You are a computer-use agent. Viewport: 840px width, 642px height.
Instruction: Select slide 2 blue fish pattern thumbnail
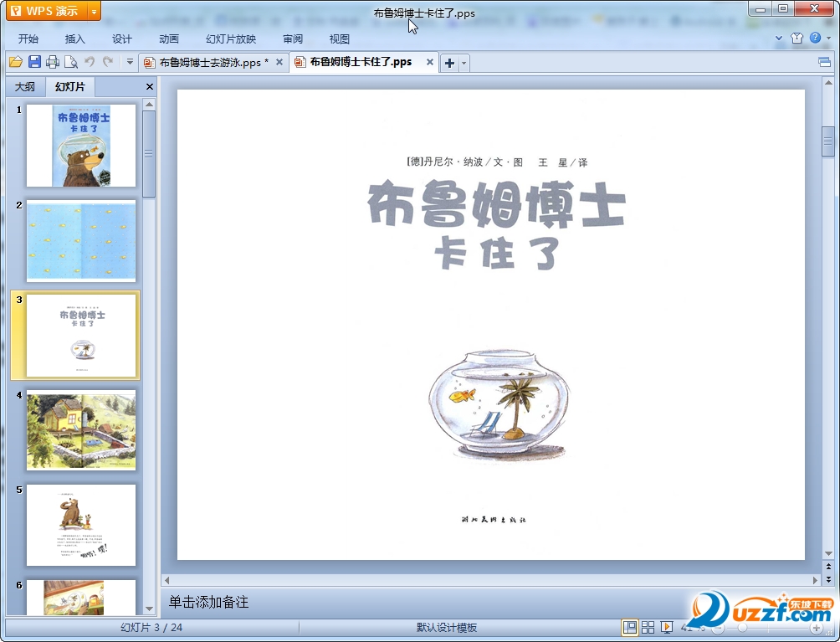81,240
